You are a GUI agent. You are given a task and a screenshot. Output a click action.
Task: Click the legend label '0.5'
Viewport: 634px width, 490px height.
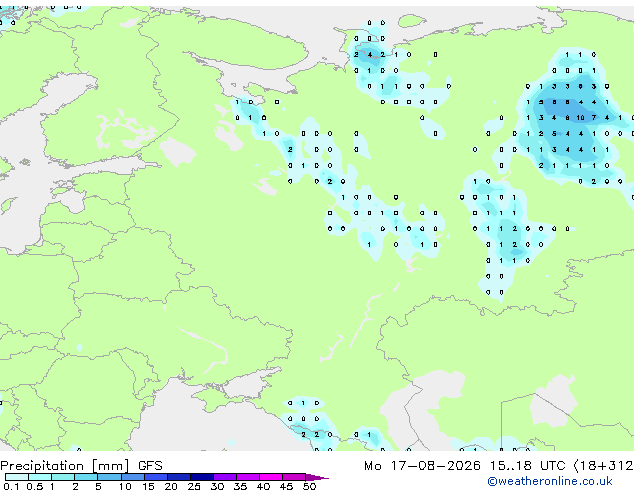click(35, 486)
